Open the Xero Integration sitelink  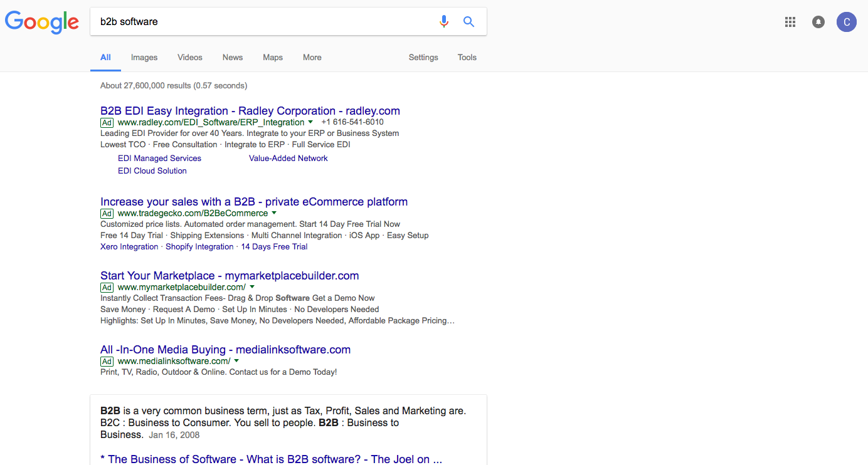click(x=129, y=247)
